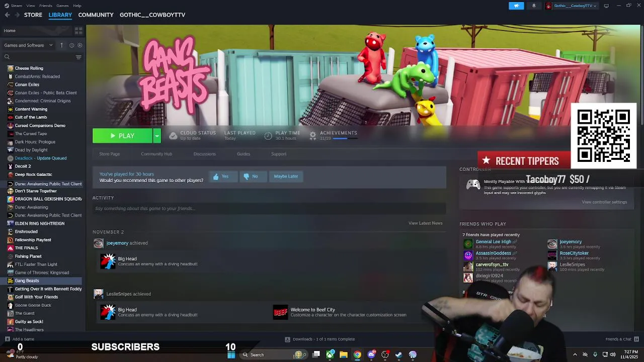Image resolution: width=644 pixels, height=362 pixels.
Task: Click the achievements progress bar
Action: point(345,138)
